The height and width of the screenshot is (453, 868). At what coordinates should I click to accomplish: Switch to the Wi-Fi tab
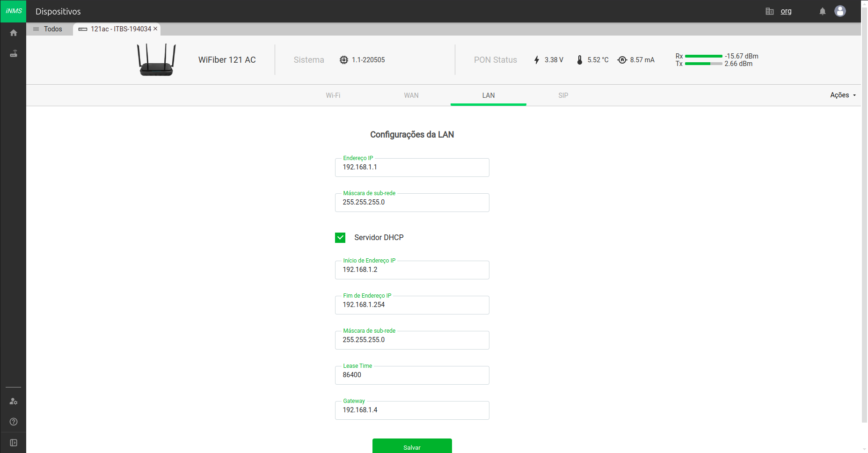click(x=333, y=95)
